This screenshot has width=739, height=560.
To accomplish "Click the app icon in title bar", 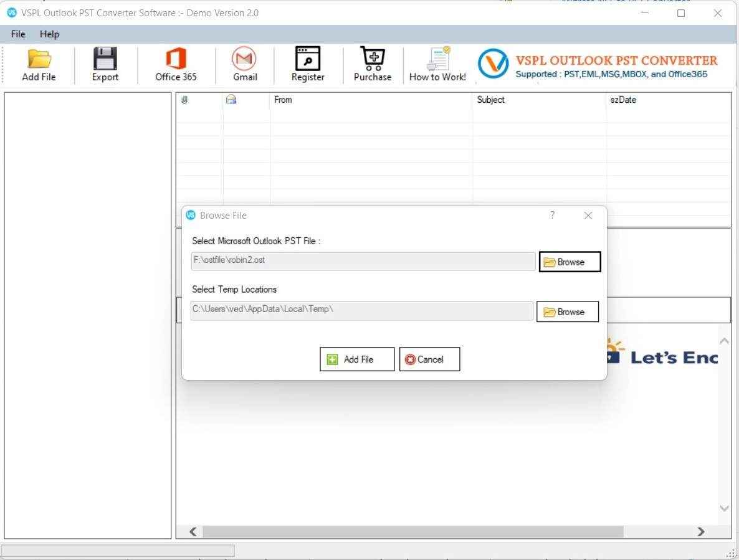I will tap(12, 12).
